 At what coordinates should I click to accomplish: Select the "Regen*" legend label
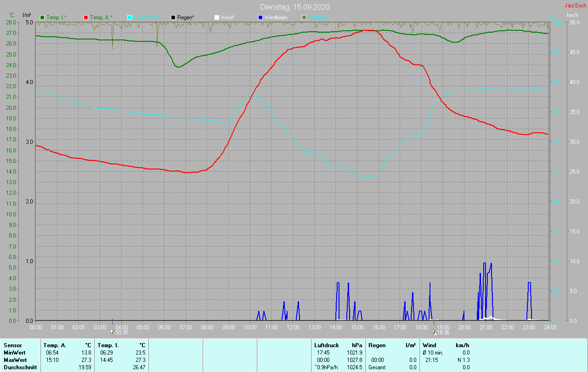click(x=186, y=17)
